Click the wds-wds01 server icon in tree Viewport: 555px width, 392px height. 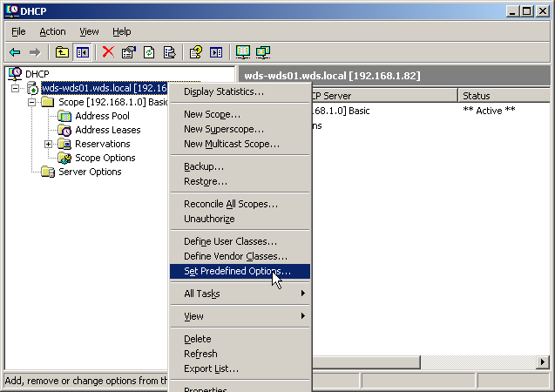[x=32, y=88]
